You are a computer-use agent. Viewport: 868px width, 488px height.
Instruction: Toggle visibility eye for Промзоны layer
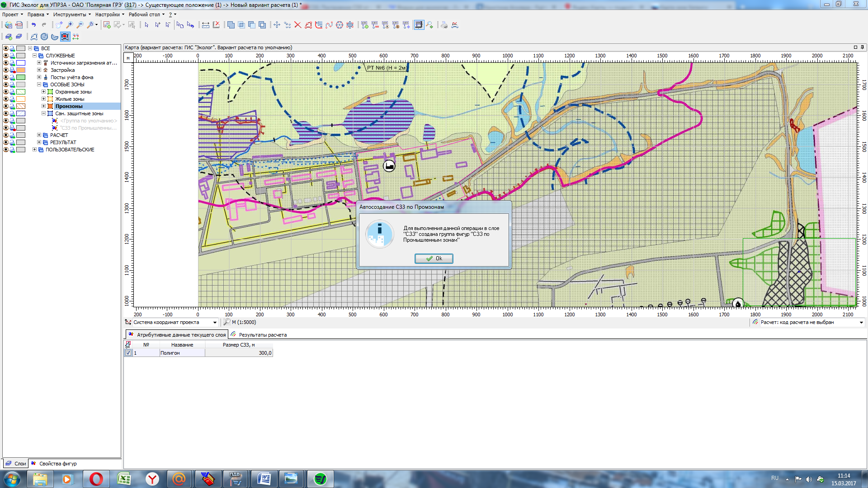click(6, 106)
